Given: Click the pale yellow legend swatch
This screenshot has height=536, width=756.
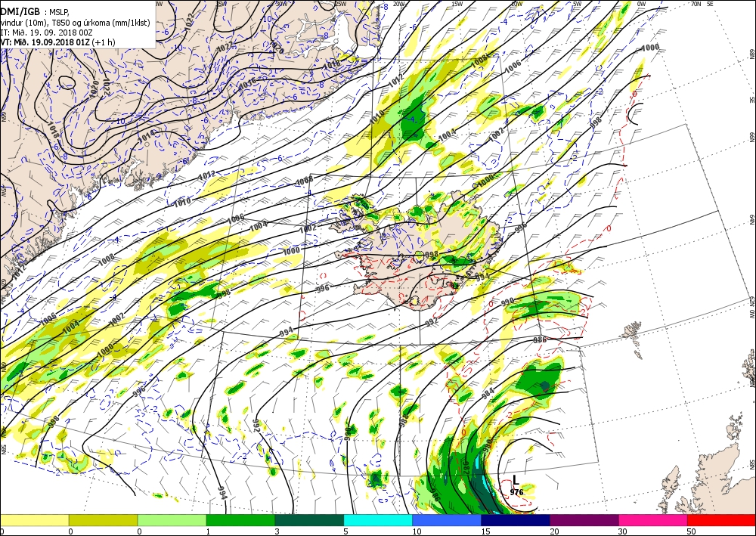Looking at the screenshot, I should click(x=34, y=519).
